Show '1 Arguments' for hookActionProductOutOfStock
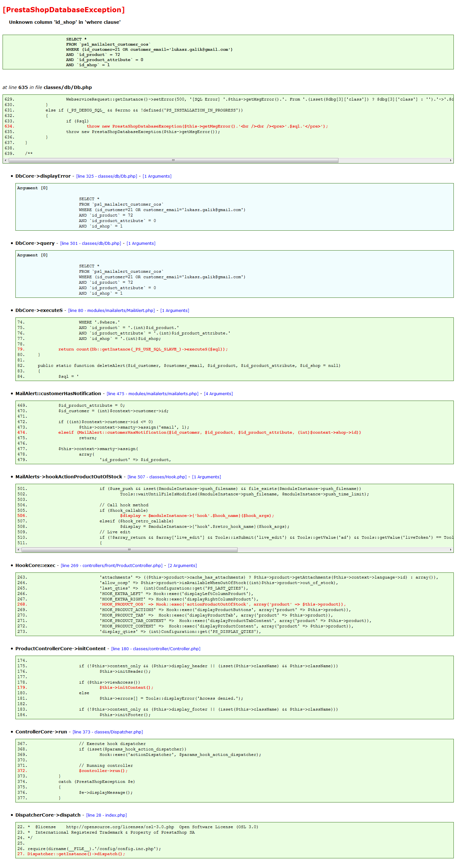This screenshot has height=868, width=457. pos(207,477)
